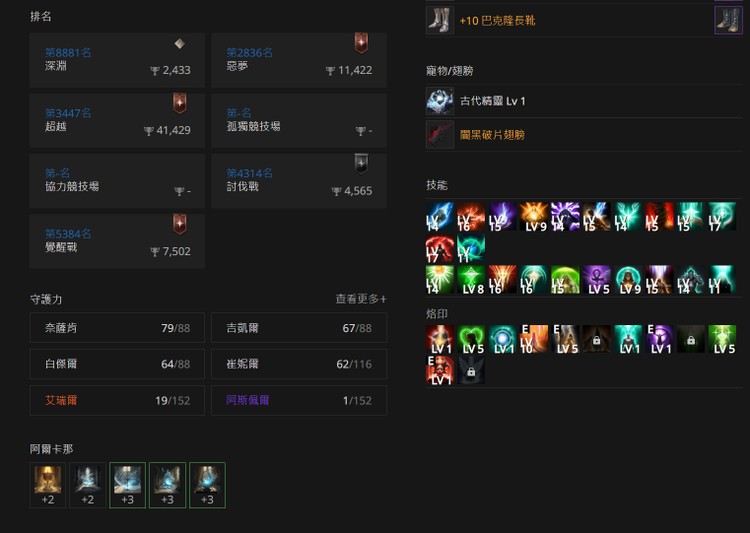750x533 pixels.
Task: Click the last +3 Arcana card
Action: (207, 485)
